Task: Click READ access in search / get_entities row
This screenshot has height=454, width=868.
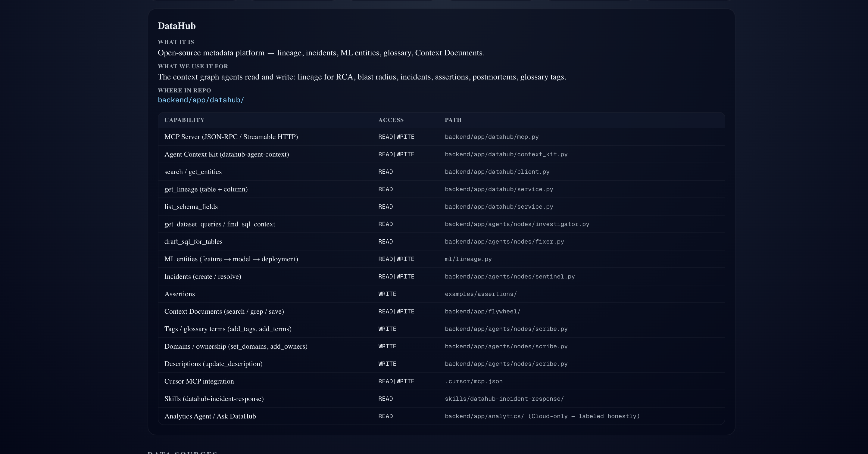Action: (x=386, y=172)
